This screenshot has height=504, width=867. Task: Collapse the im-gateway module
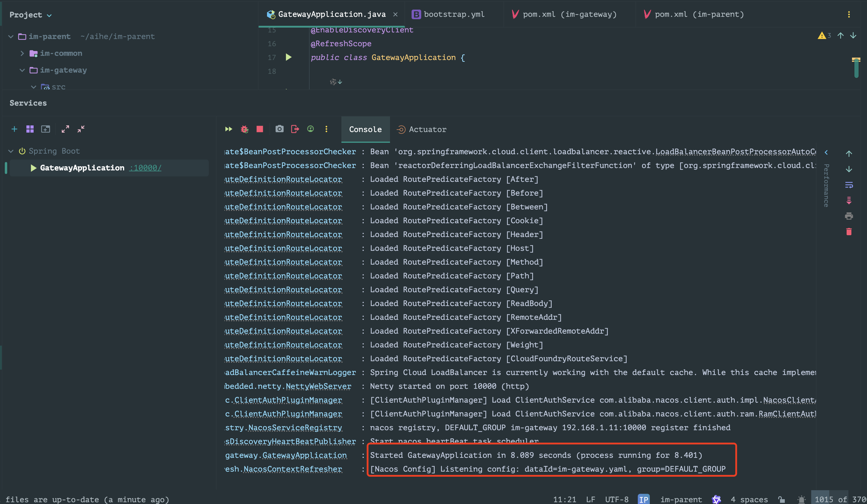click(22, 70)
